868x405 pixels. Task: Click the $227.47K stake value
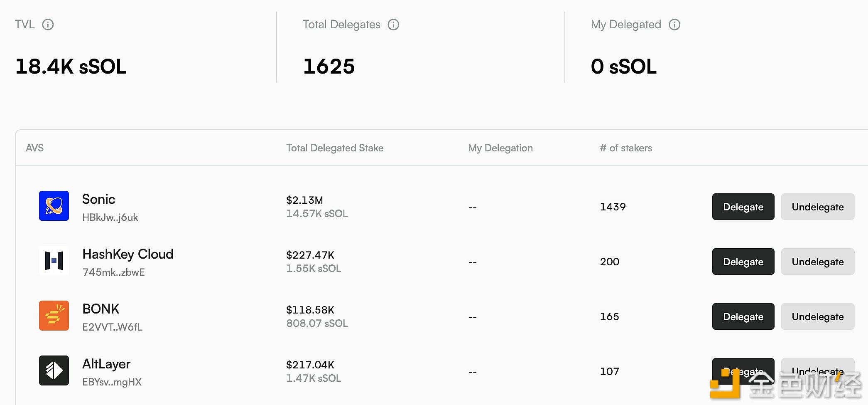[310, 255]
